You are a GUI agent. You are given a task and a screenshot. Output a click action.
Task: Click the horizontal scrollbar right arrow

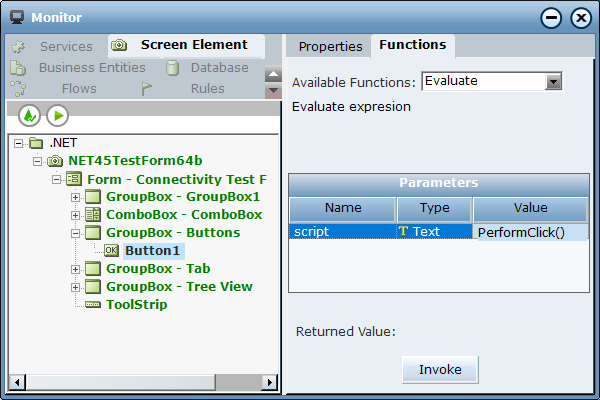[270, 382]
